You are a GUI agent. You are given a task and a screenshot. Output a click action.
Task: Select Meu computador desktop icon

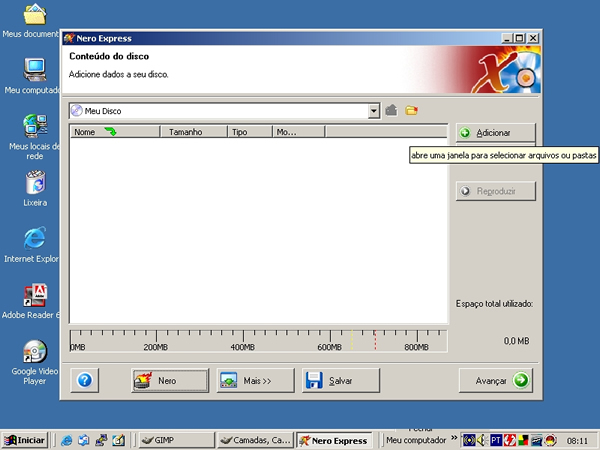click(34, 76)
